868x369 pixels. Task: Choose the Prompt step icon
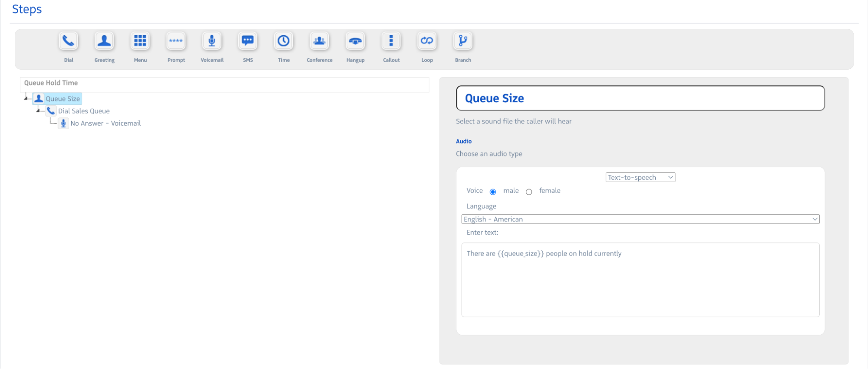(x=176, y=41)
